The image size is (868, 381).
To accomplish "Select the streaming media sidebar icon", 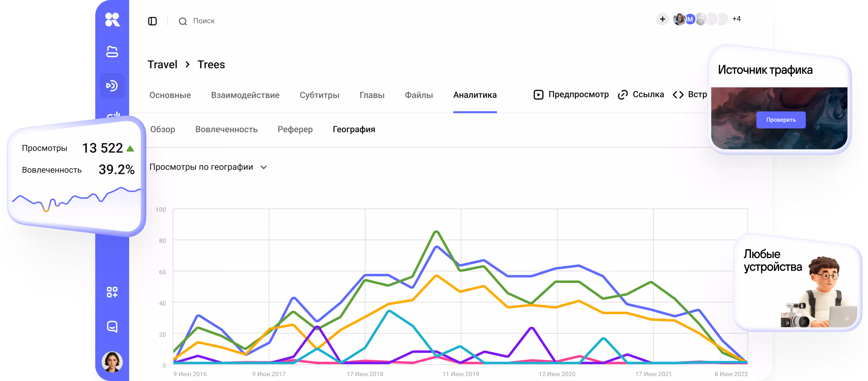I will click(x=112, y=85).
